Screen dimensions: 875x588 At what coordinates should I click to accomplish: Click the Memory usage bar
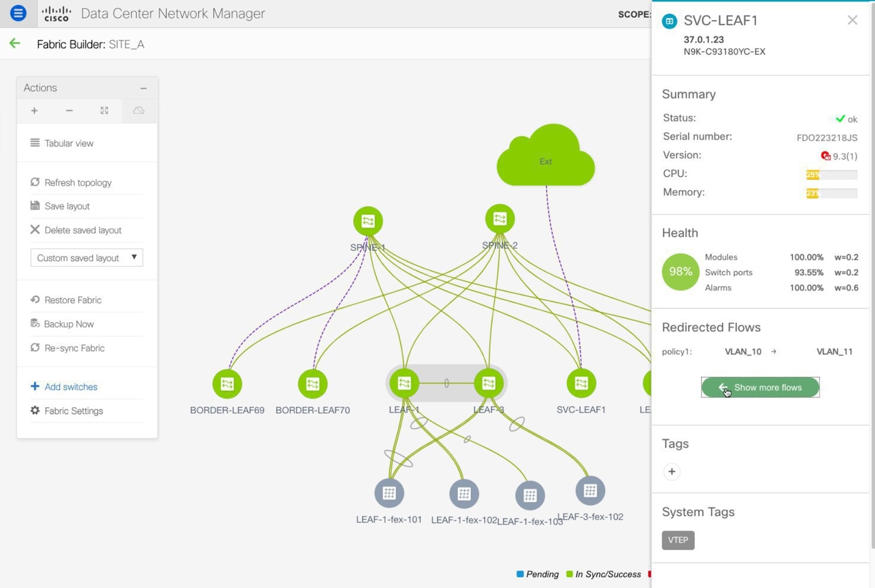(832, 193)
